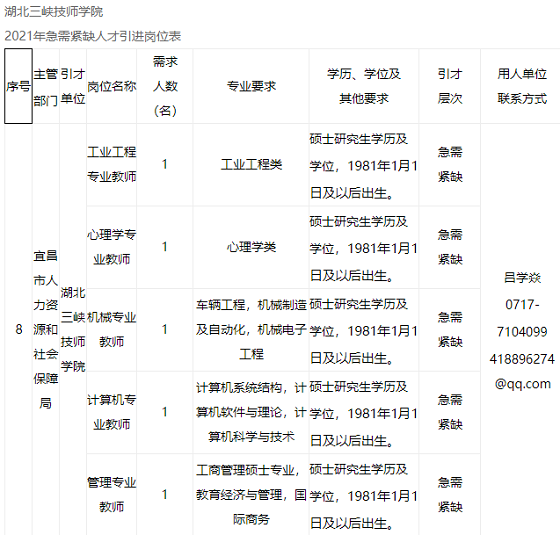Screen dimensions: 560x535
Task: Click the 湖北三峡技师学院 title text
Action: (54, 12)
